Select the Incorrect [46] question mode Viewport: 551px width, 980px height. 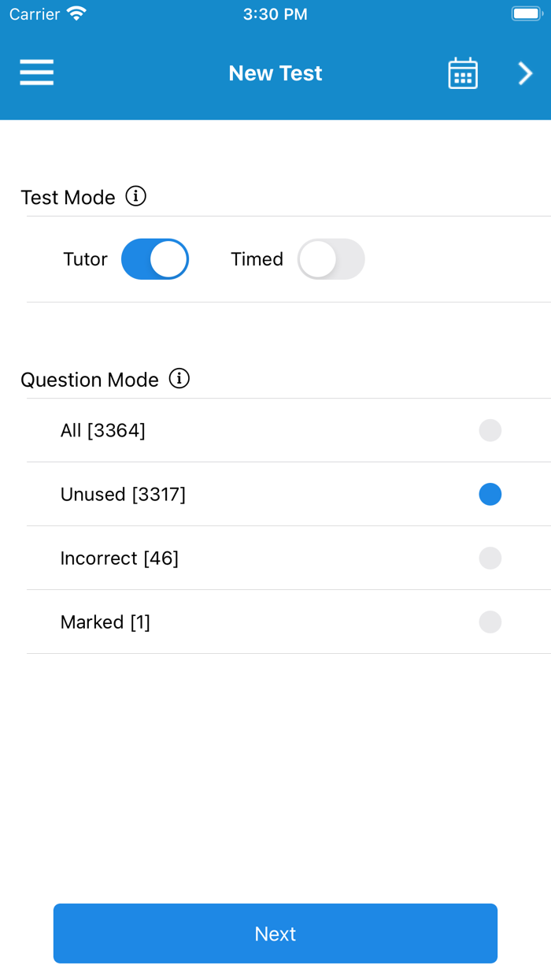[x=490, y=558]
